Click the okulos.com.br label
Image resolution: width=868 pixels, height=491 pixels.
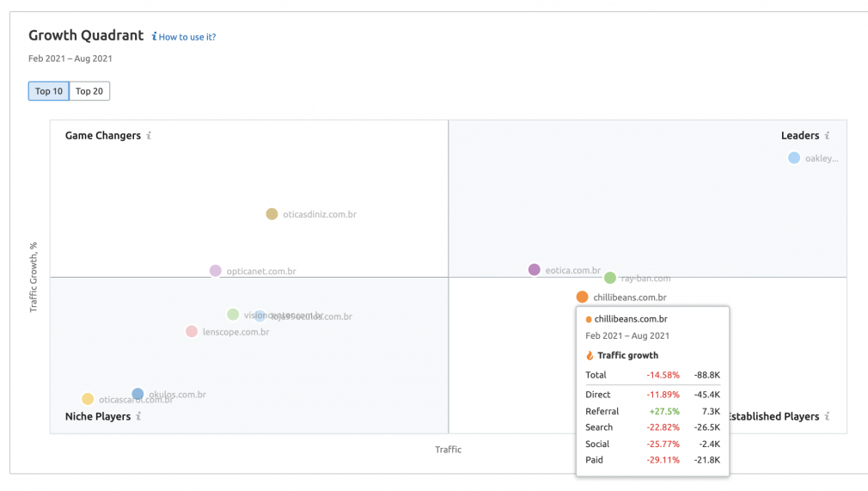[177, 395]
